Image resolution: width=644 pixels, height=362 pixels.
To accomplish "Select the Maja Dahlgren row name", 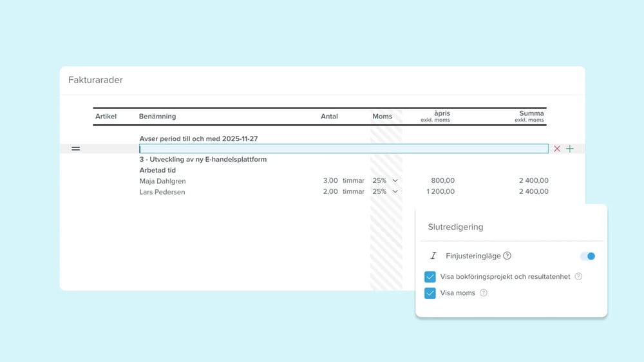I will (x=162, y=181).
